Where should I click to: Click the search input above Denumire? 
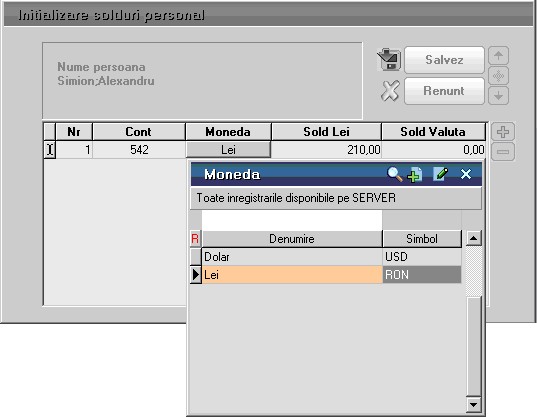click(x=292, y=220)
